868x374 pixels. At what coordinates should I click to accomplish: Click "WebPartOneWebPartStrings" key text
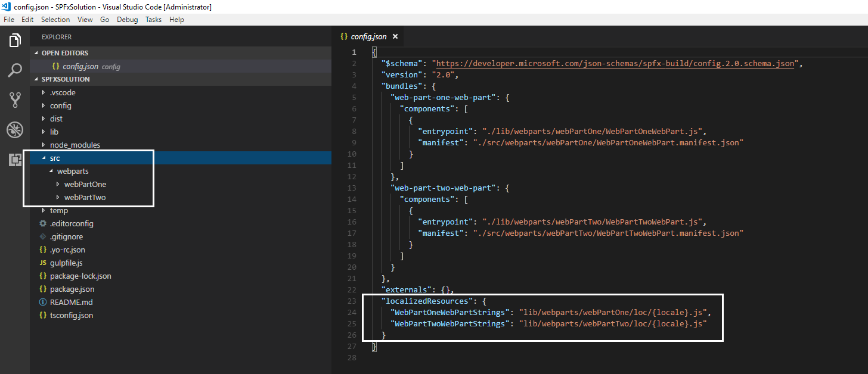click(450, 312)
